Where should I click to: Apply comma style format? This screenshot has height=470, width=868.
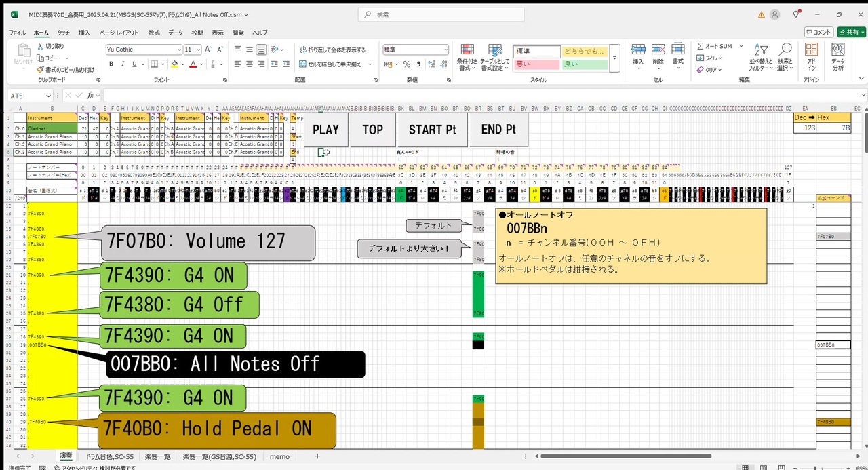tap(418, 64)
